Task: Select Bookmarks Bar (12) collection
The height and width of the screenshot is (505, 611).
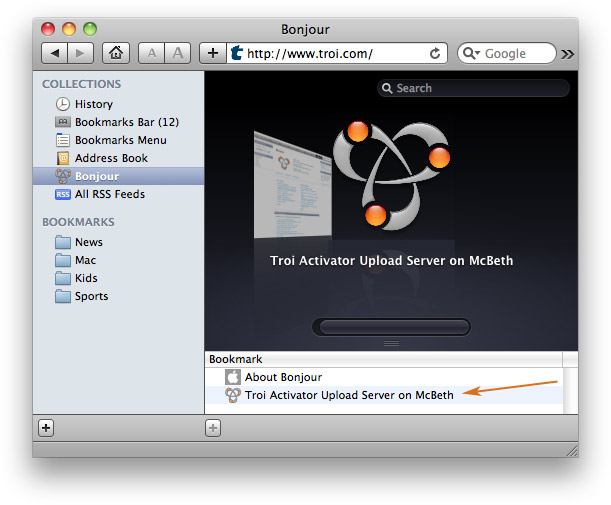Action: (118, 122)
